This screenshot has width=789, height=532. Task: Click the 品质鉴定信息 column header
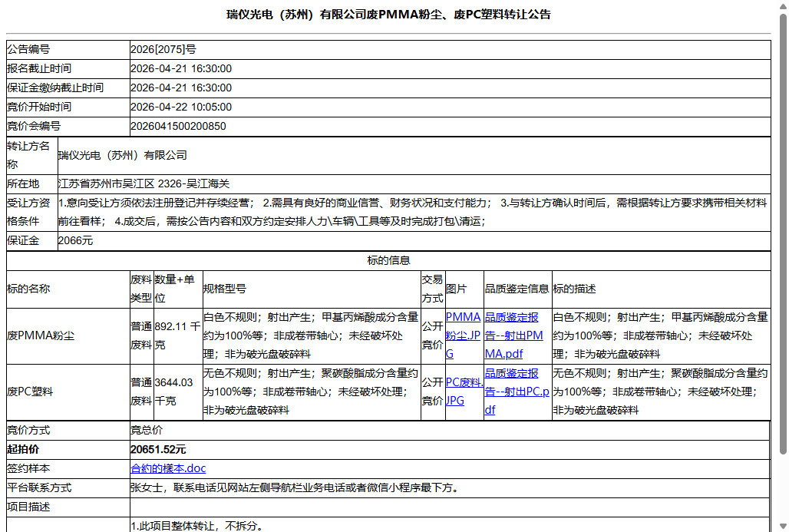[x=517, y=289]
